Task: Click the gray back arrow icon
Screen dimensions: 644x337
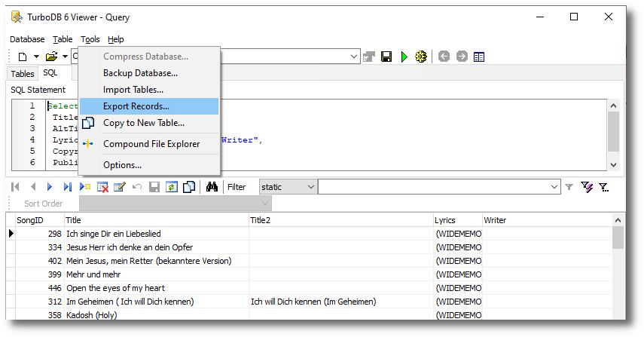Action: [444, 57]
